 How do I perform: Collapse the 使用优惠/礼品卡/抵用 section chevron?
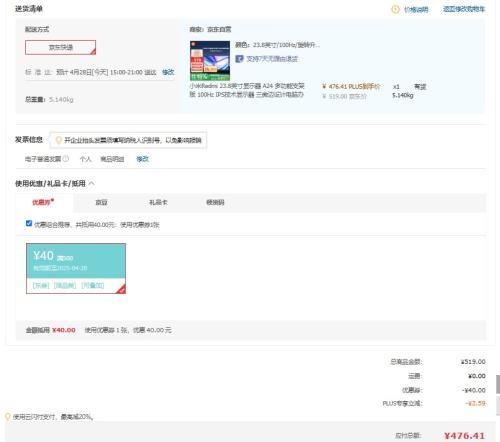coord(92,183)
